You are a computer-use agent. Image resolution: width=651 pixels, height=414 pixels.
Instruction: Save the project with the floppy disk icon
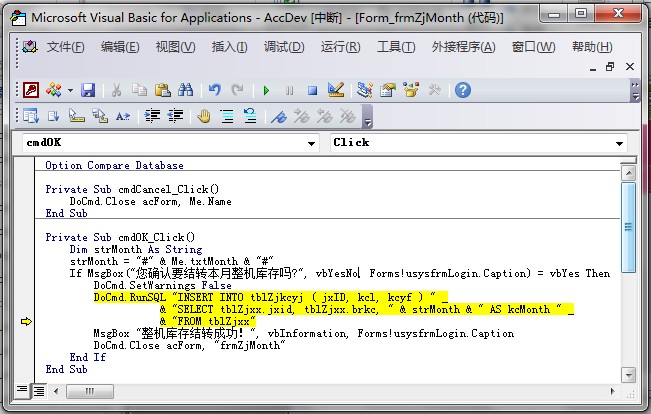[88, 90]
